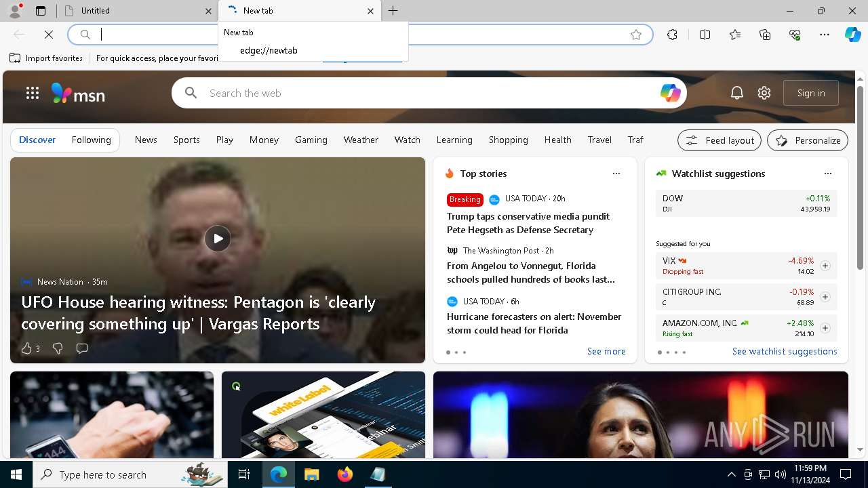Open the MSN notifications bell
Screen dimensions: 868x488
coord(737,93)
